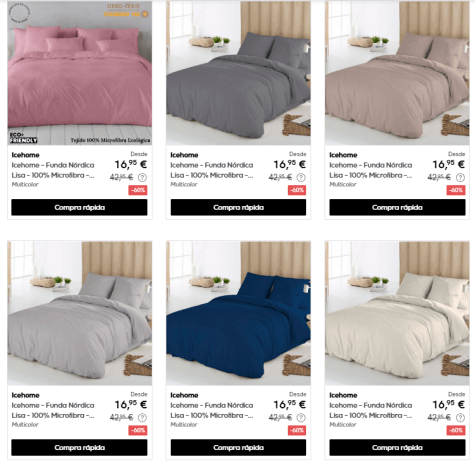Click Compra rápida for the dark grey duvet
Image resolution: width=475 pixels, height=469 pixels.
[x=238, y=207]
